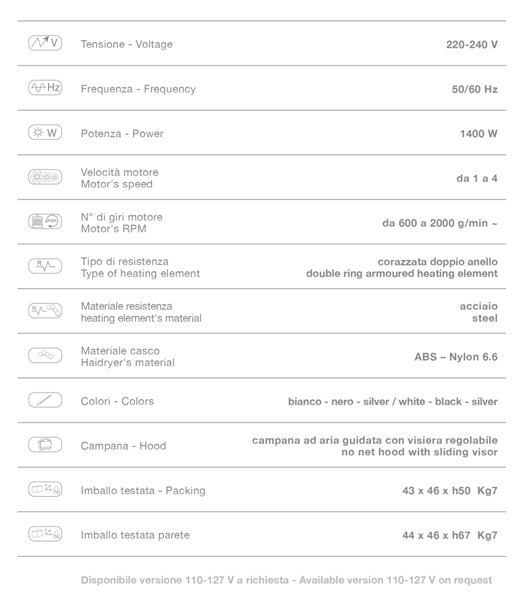Click the 1400 W power value

(x=479, y=134)
